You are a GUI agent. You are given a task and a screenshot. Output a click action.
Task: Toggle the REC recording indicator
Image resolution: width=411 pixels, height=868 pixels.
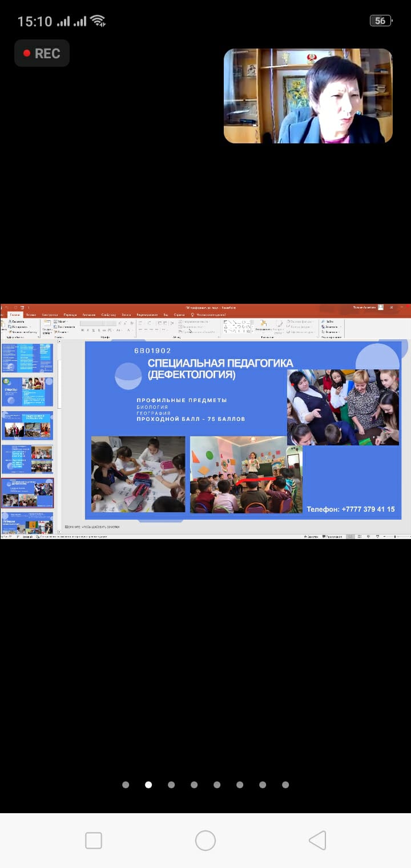coord(42,53)
